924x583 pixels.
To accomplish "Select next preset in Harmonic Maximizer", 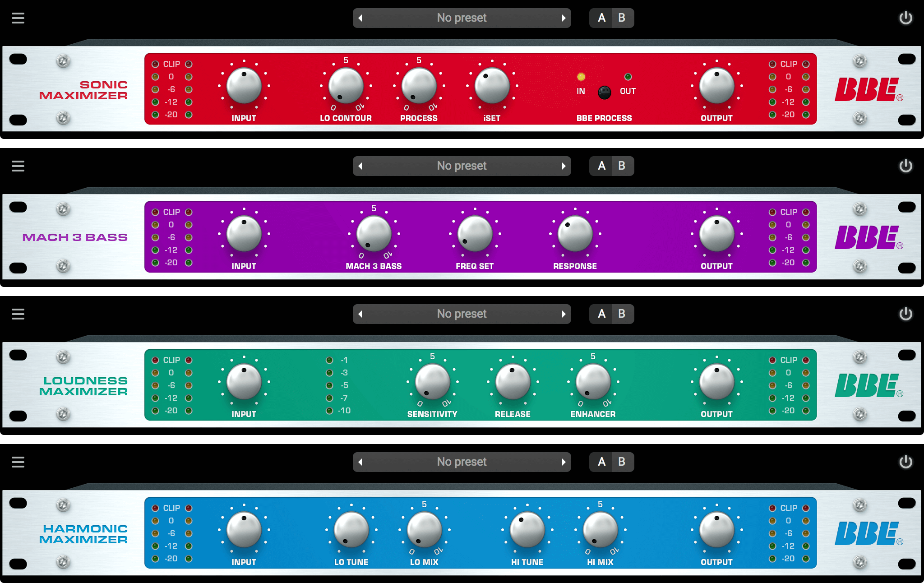I will pyautogui.click(x=564, y=462).
